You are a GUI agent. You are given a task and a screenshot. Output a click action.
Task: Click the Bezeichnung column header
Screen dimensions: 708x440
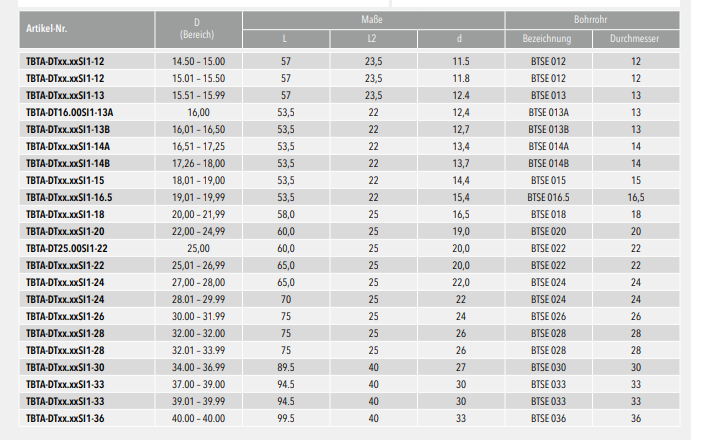548,39
